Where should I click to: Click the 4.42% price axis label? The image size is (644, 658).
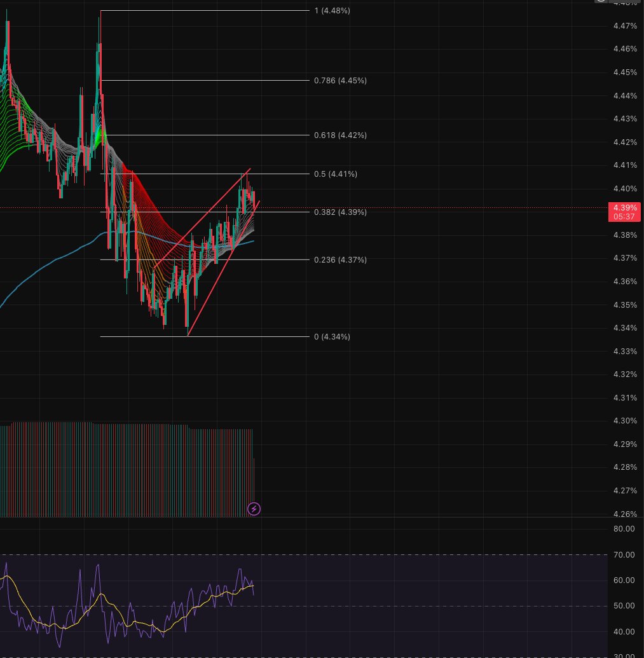pos(625,142)
